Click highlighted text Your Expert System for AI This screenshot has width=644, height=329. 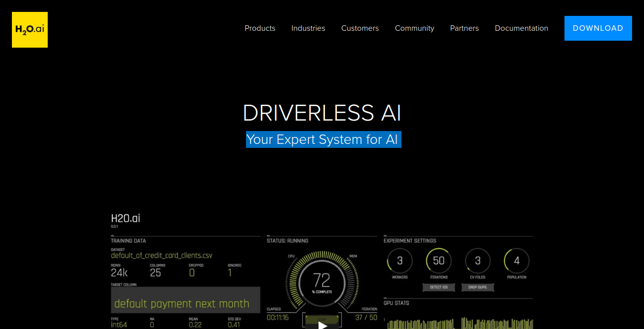coord(323,139)
